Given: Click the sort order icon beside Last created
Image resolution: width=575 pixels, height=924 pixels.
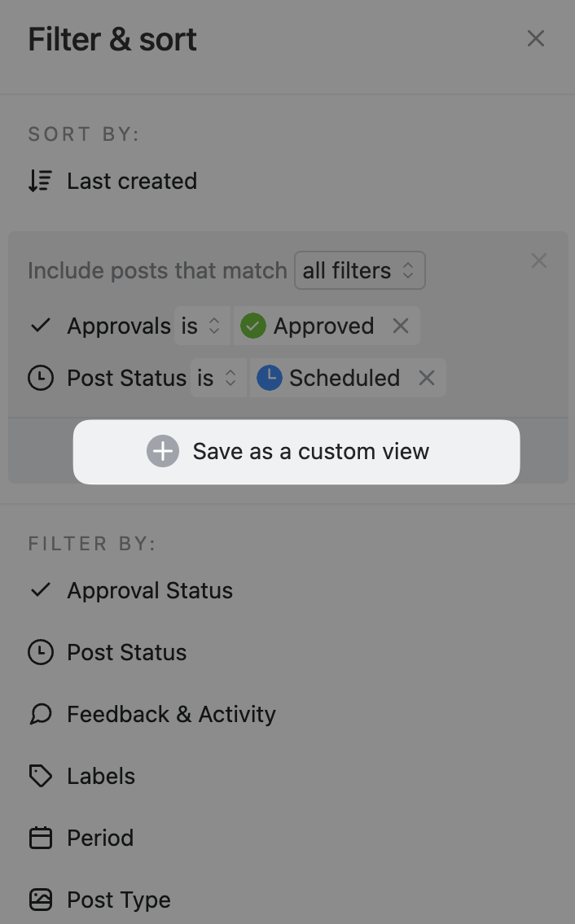Looking at the screenshot, I should 40,181.
